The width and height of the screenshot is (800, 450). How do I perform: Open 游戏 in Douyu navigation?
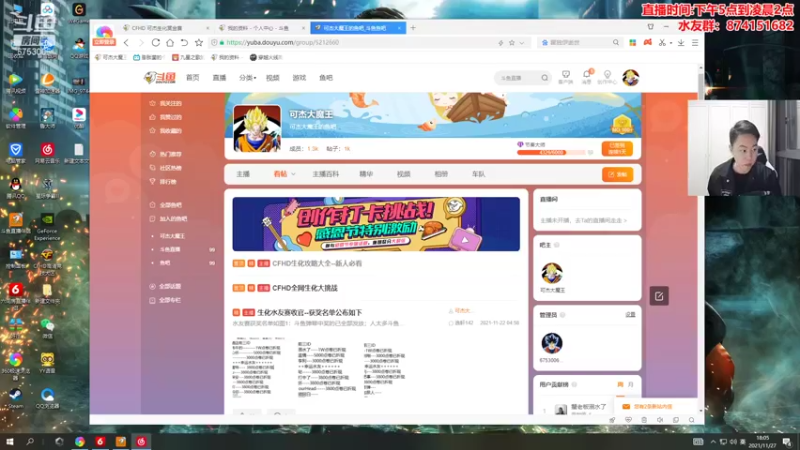[x=299, y=78]
